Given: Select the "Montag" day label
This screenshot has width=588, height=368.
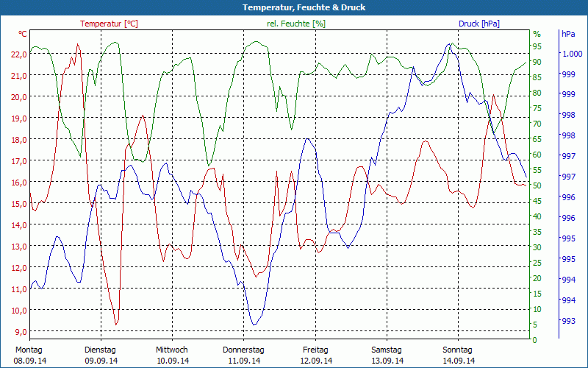Looking at the screenshot, I should (29, 350).
